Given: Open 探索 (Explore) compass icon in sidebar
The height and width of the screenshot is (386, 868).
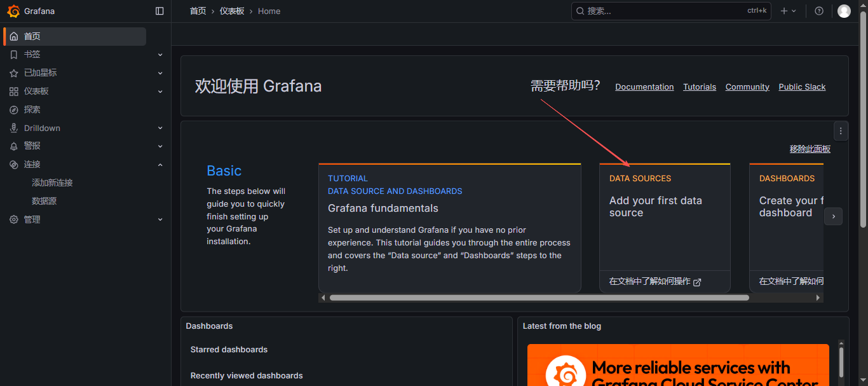Looking at the screenshot, I should [x=14, y=110].
